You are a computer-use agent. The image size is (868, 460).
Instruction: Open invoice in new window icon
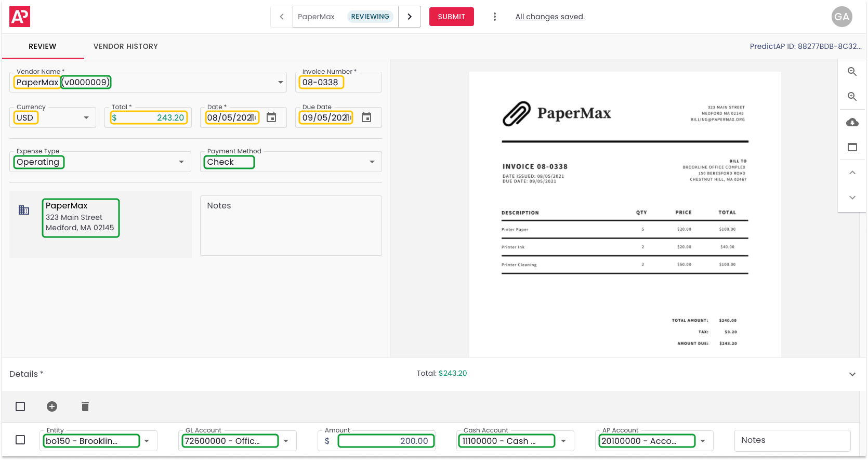coord(852,147)
